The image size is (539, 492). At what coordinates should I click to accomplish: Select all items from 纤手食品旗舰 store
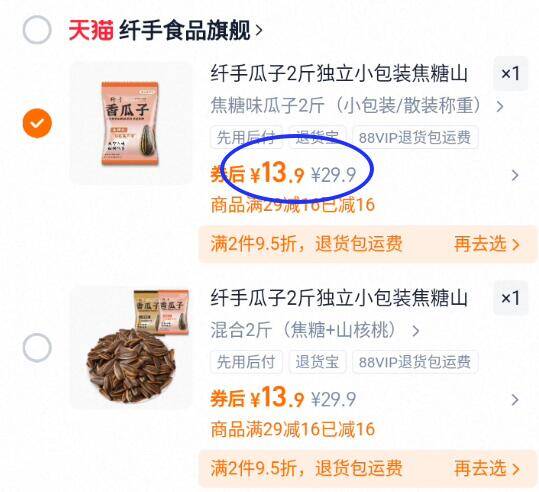click(x=37, y=30)
